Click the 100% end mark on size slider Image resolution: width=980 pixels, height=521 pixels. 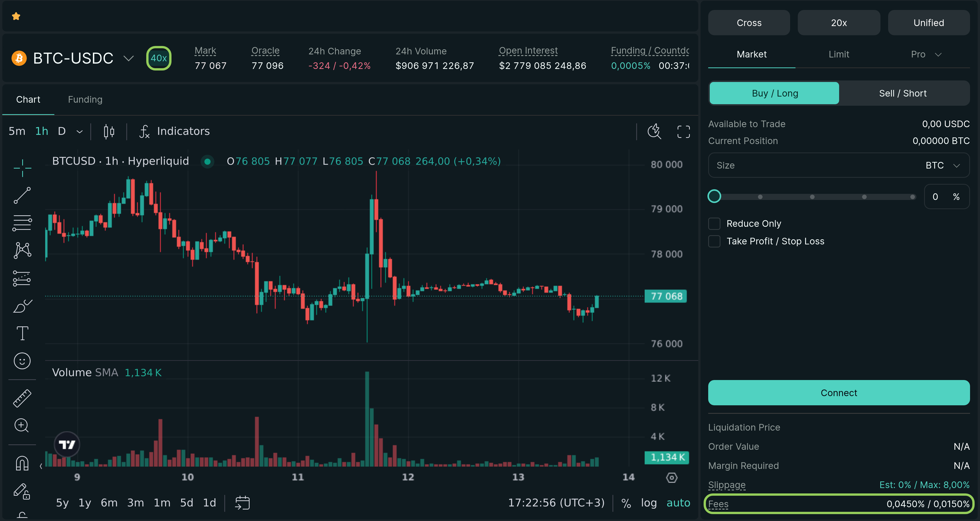click(x=912, y=197)
